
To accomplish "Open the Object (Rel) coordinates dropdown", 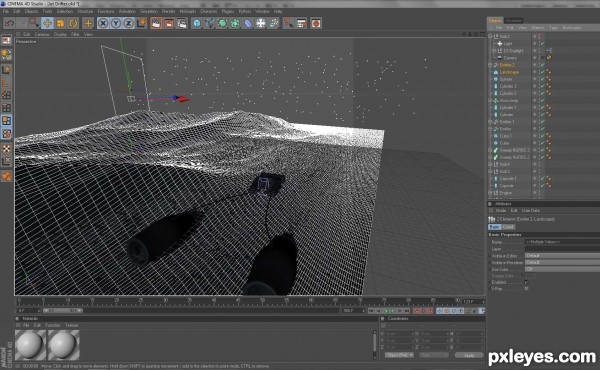I will pyautogui.click(x=399, y=355).
